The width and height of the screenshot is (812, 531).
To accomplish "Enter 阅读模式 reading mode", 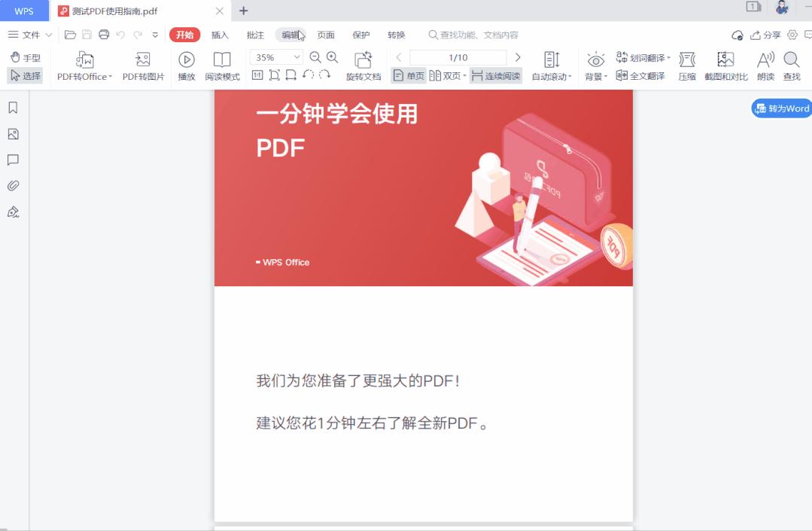I will tap(221, 66).
